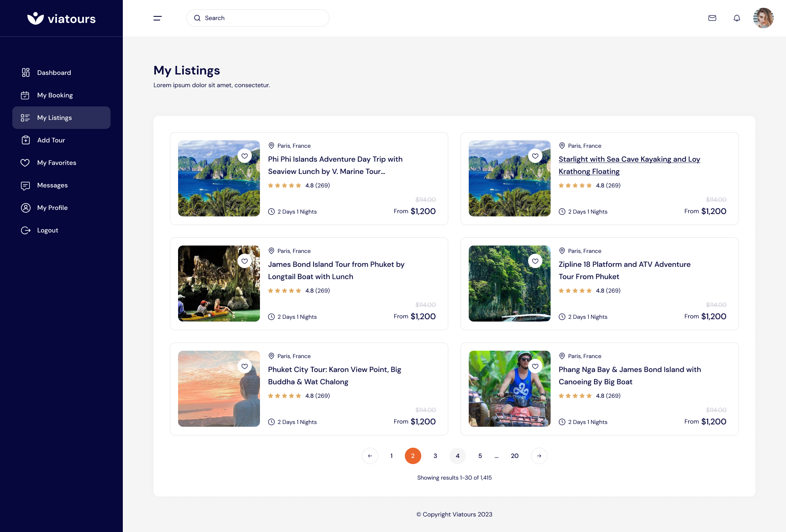Go to page 3 of listings
Image resolution: width=786 pixels, height=532 pixels.
tap(435, 455)
